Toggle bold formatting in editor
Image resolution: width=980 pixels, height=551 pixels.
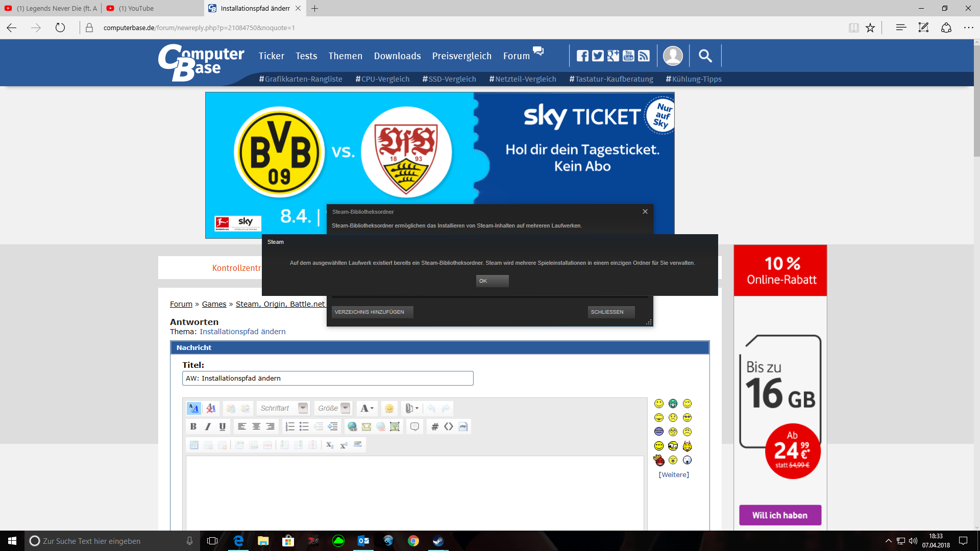point(193,427)
